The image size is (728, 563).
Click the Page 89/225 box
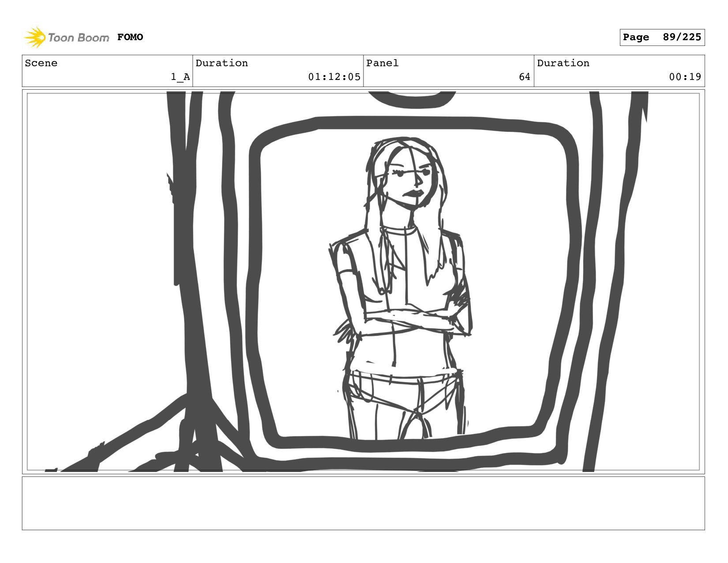(662, 37)
